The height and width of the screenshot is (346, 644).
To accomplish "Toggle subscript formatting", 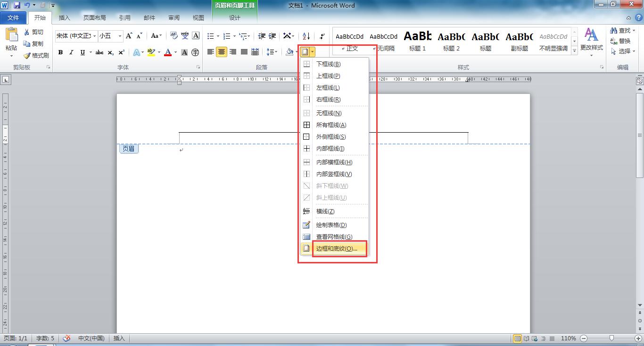I will tap(111, 52).
